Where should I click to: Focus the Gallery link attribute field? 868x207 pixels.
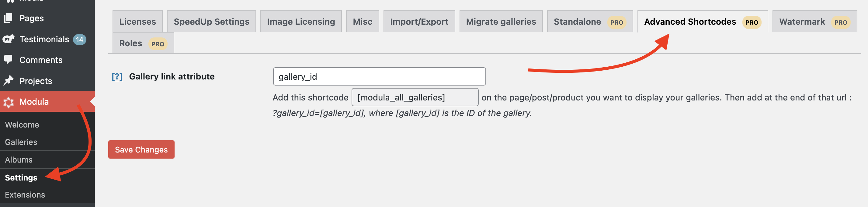coord(379,76)
